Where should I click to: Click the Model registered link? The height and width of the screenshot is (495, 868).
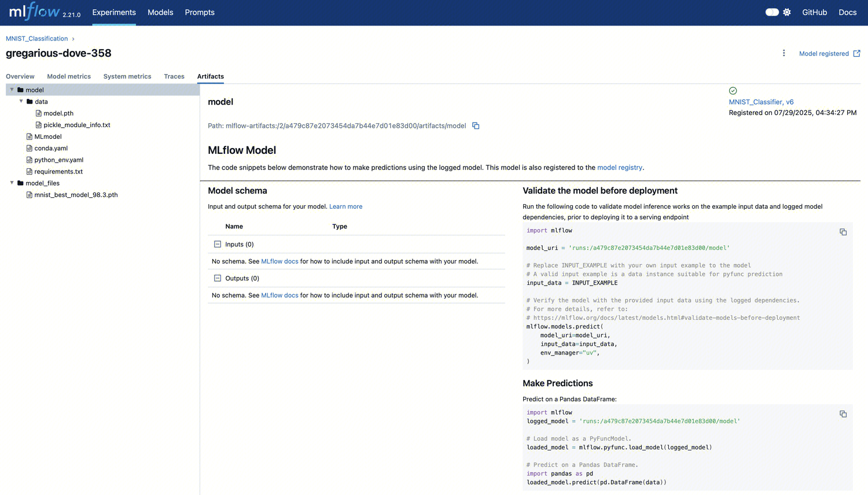pos(824,54)
